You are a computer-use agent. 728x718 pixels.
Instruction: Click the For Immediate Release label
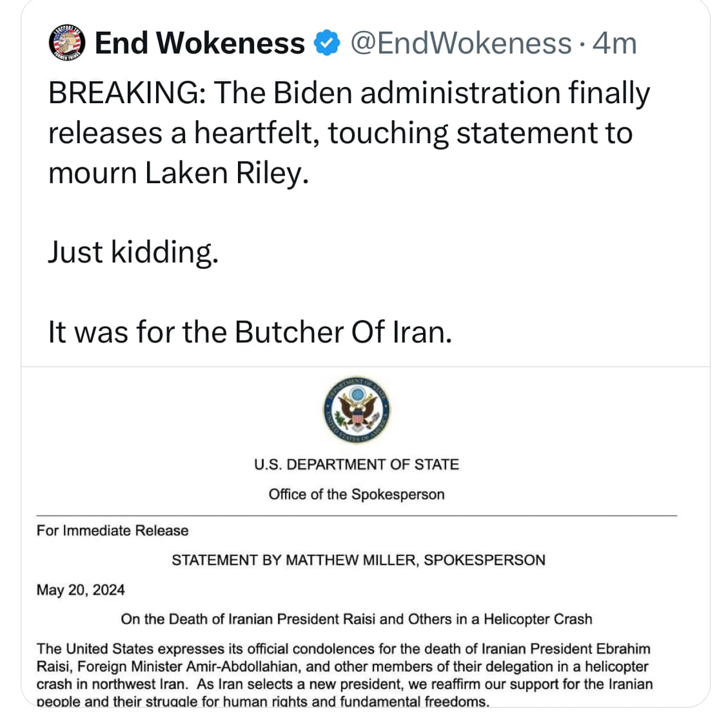pyautogui.click(x=113, y=531)
